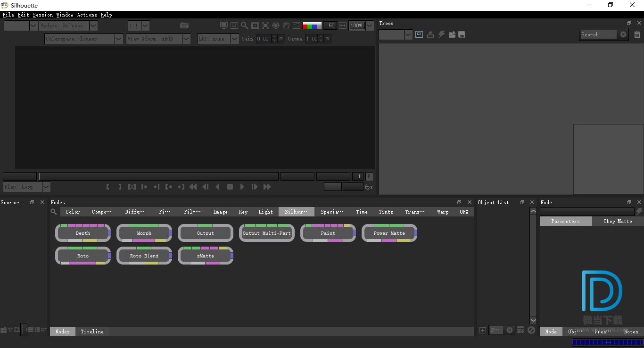
Task: Click the grid view icon in Sources footer
Action: click(44, 330)
